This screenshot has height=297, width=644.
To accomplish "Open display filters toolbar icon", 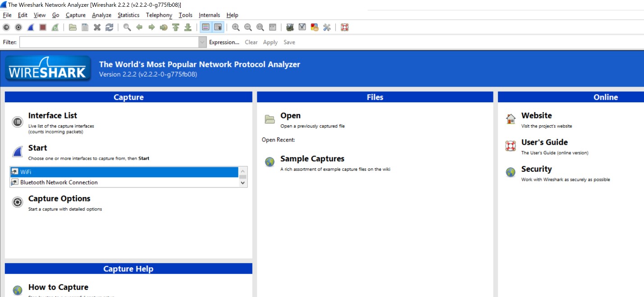I will pyautogui.click(x=302, y=27).
